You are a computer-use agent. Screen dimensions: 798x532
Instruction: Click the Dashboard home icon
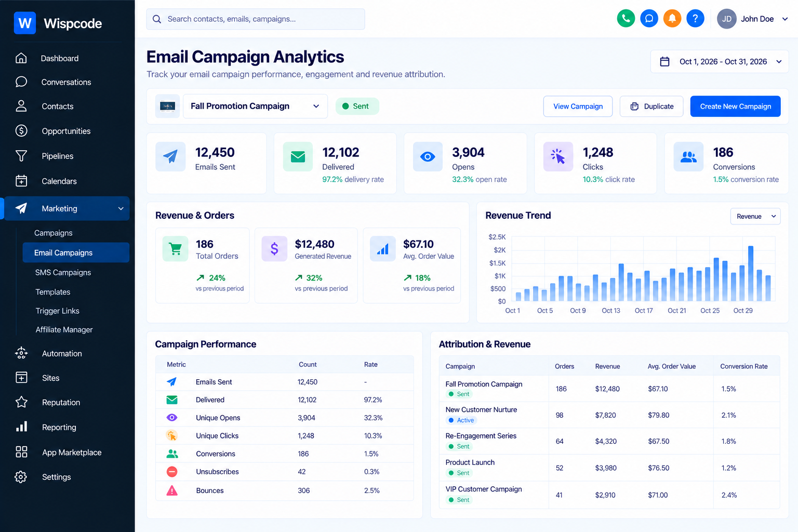pyautogui.click(x=21, y=58)
